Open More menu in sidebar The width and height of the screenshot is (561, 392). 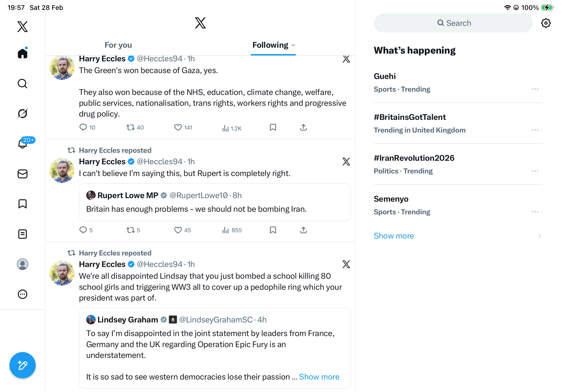pos(23,294)
